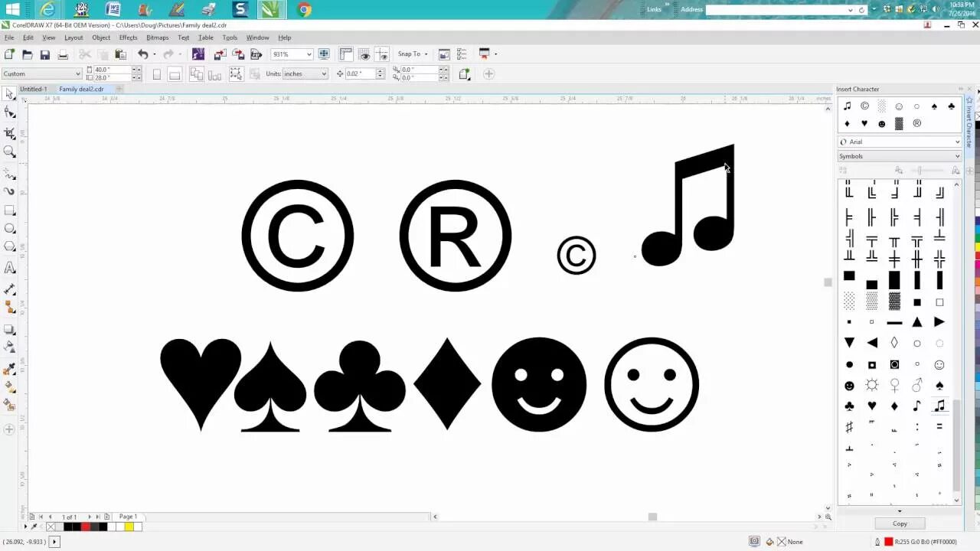Image resolution: width=980 pixels, height=551 pixels.
Task: Select the Text tool
Action: (10, 268)
